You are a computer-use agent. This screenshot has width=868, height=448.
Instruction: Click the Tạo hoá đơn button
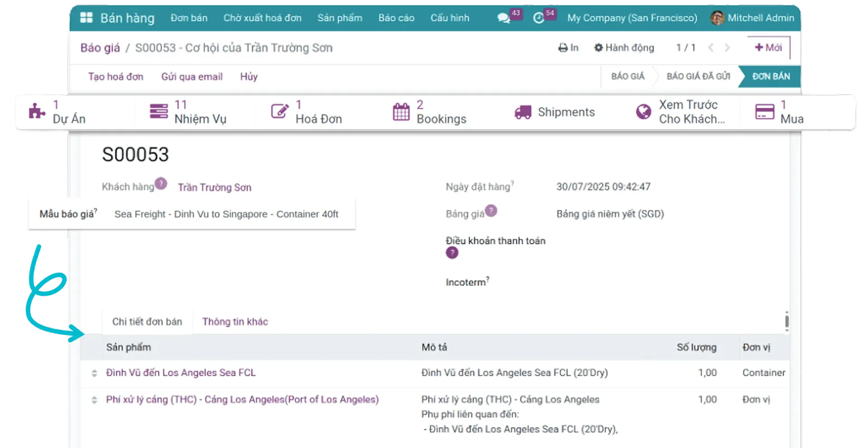click(x=116, y=76)
